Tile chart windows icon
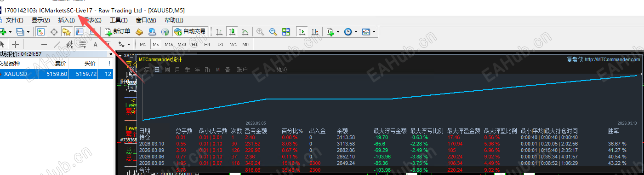Image resolution: width=644 pixels, height=175 pixels. coord(286,32)
